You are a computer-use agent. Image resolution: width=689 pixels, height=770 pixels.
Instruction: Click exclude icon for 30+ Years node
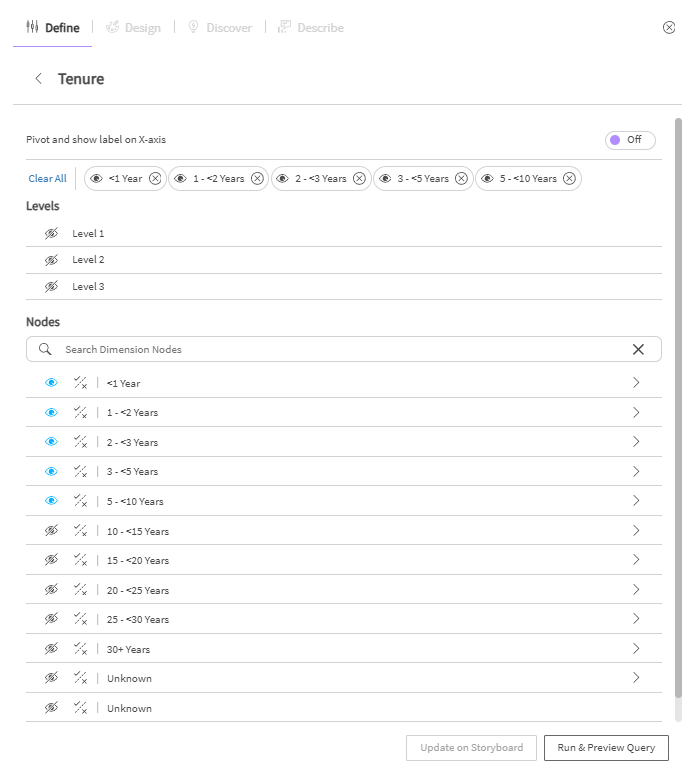(x=81, y=649)
